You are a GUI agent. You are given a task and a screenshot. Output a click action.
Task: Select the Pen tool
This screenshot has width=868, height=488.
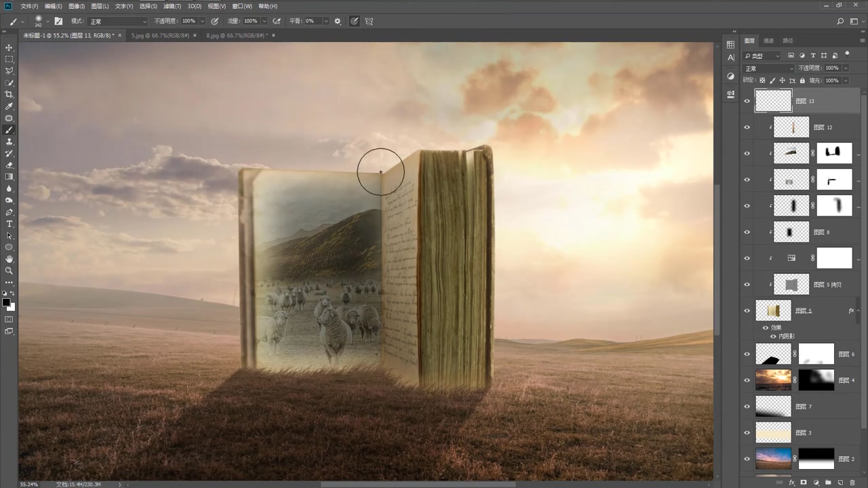(x=9, y=212)
